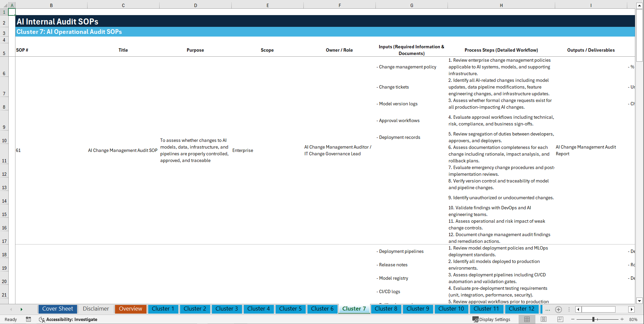Switch to Cluster 8 tab

click(386, 309)
